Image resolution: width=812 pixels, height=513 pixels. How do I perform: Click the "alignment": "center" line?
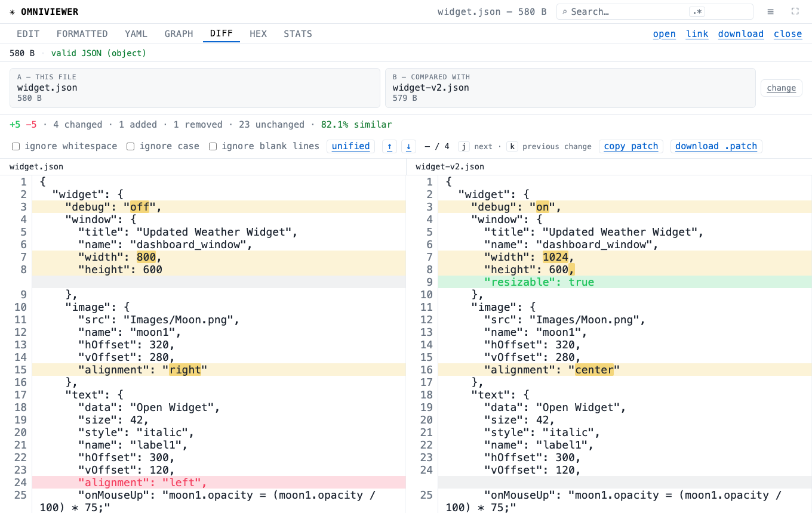click(x=625, y=370)
